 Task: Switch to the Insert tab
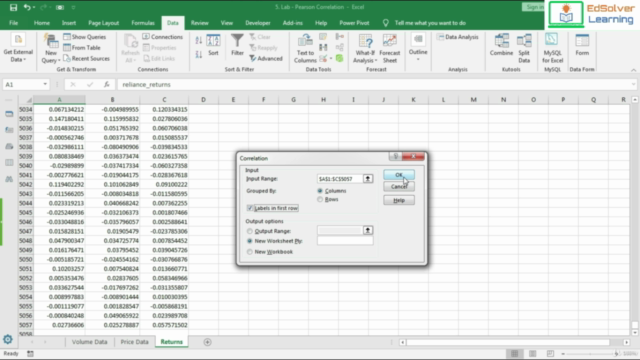69,23
